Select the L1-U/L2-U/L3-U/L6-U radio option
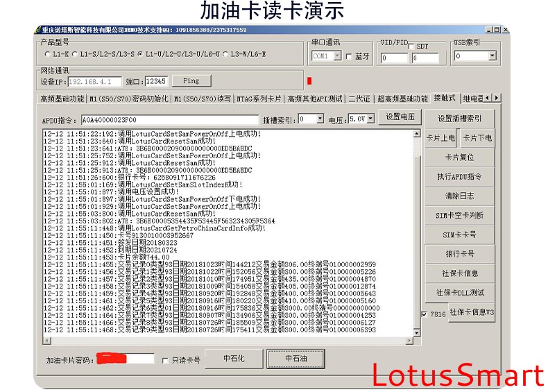Image resolution: width=548 pixels, height=392 pixels. 141,54
